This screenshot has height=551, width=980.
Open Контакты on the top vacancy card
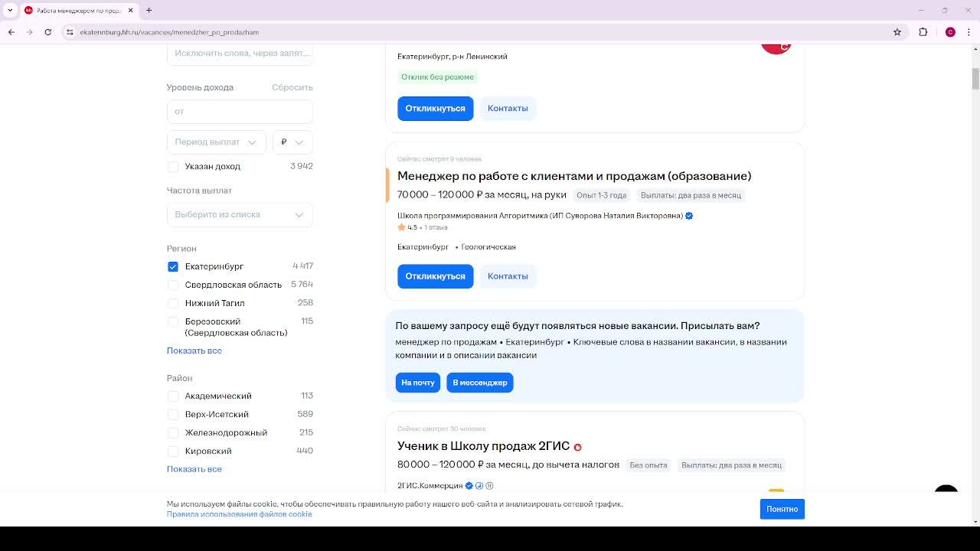click(508, 109)
